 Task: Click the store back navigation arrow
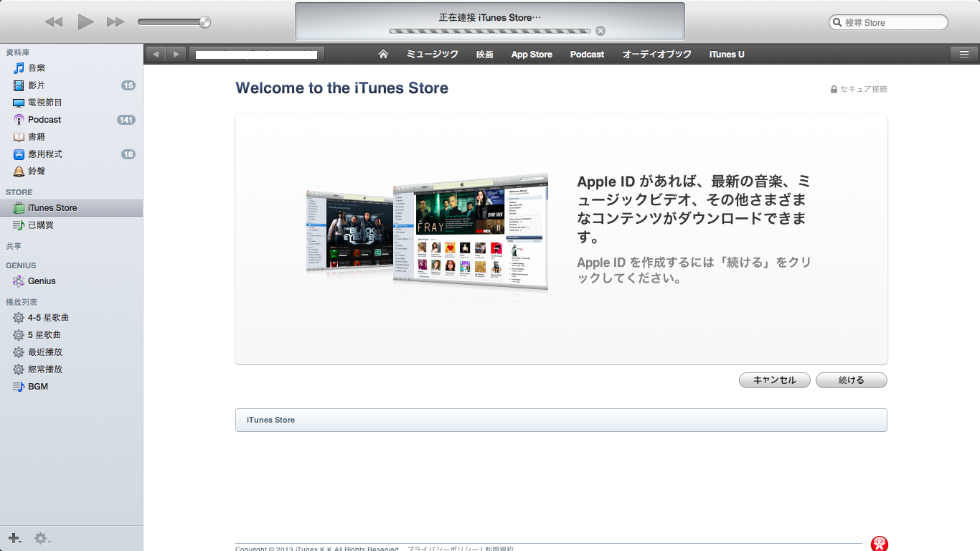[x=156, y=55]
